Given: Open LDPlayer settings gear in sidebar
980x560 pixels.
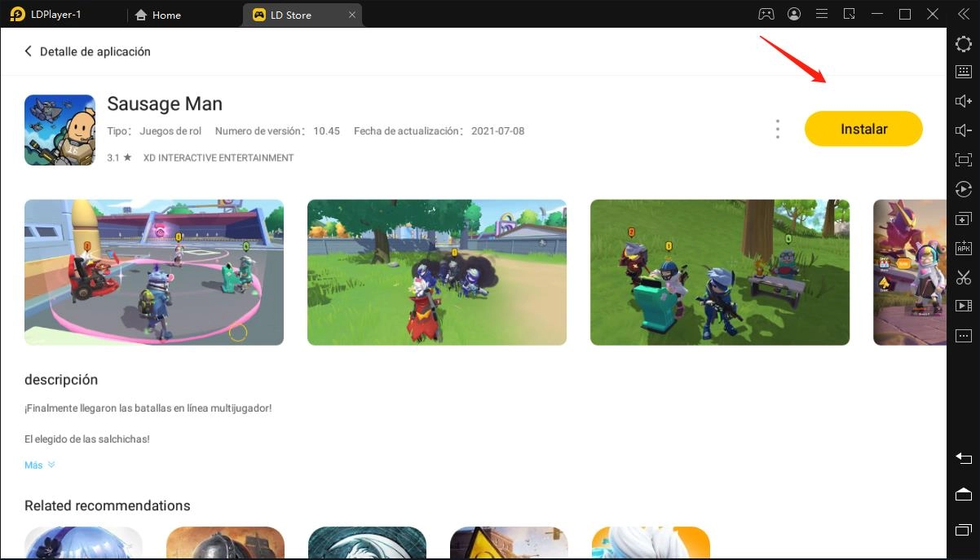Looking at the screenshot, I should (x=963, y=44).
